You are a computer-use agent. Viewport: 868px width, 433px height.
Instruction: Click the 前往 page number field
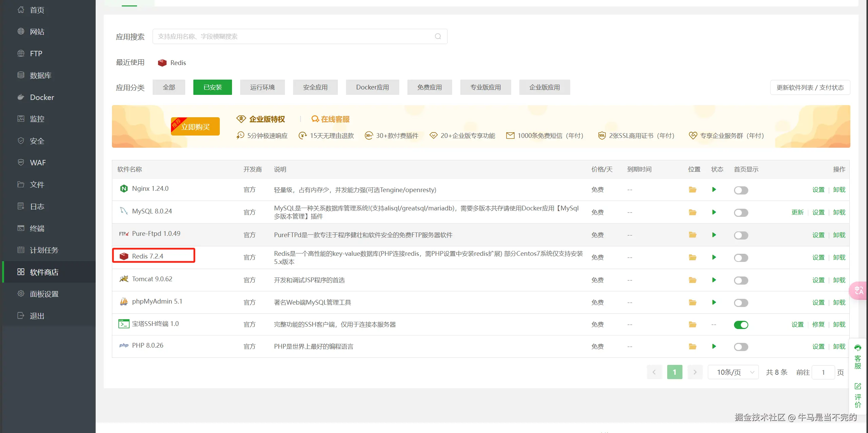tap(823, 372)
